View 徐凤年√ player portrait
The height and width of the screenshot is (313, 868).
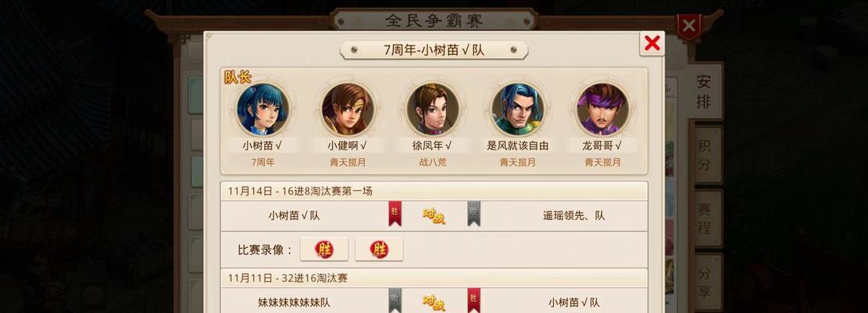[432, 109]
